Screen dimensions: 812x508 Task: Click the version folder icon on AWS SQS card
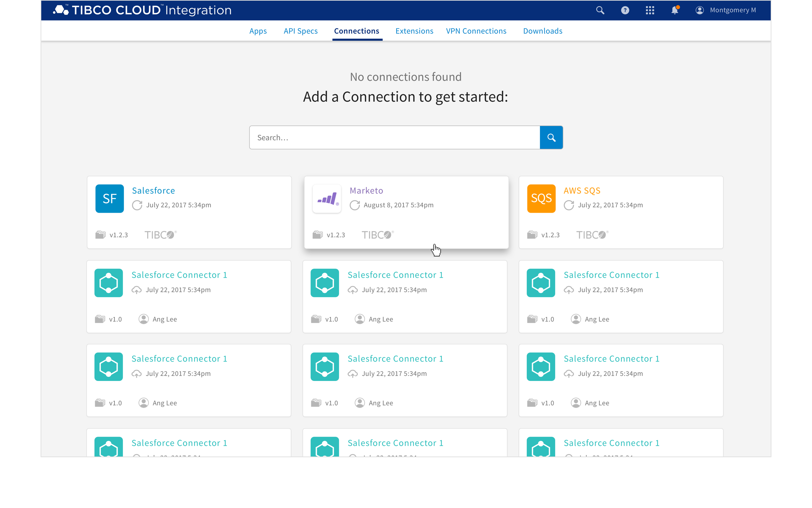pyautogui.click(x=532, y=235)
